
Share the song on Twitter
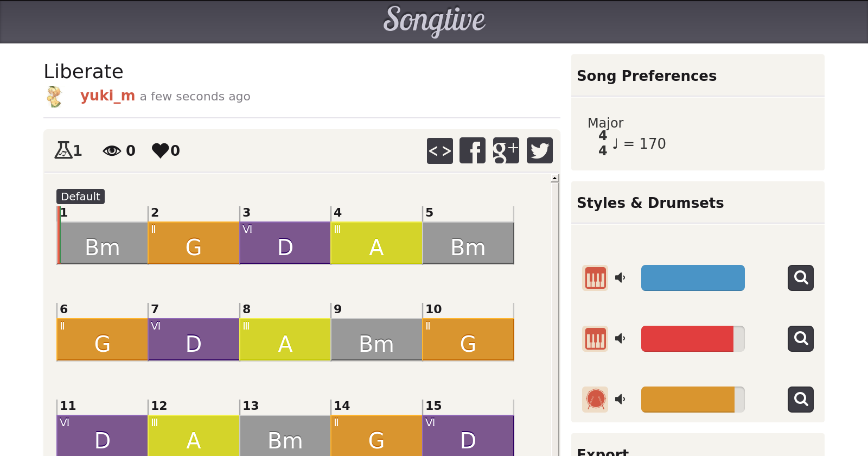click(x=539, y=150)
